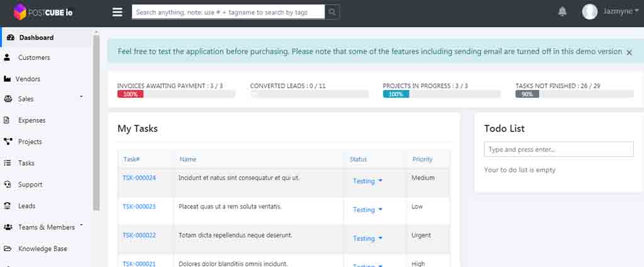Screen dimensions: 644x267
Task: Sort by the Name column header
Action: (x=187, y=159)
